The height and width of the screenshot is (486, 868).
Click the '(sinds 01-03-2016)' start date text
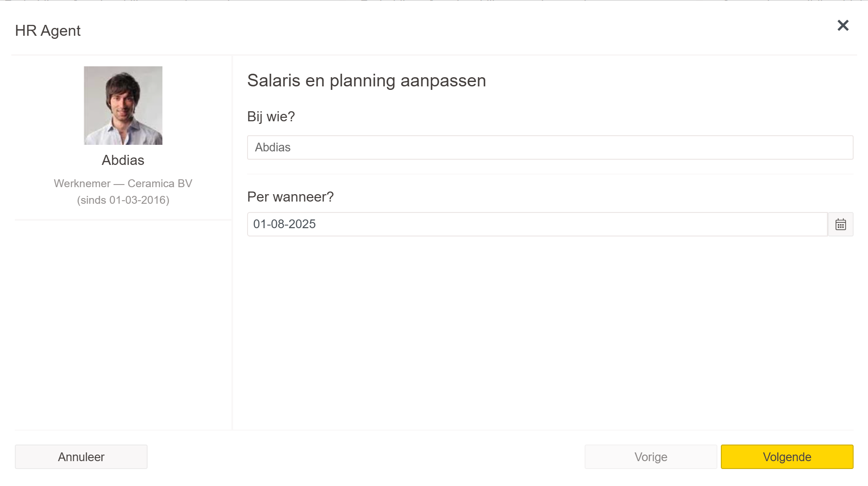(x=123, y=200)
